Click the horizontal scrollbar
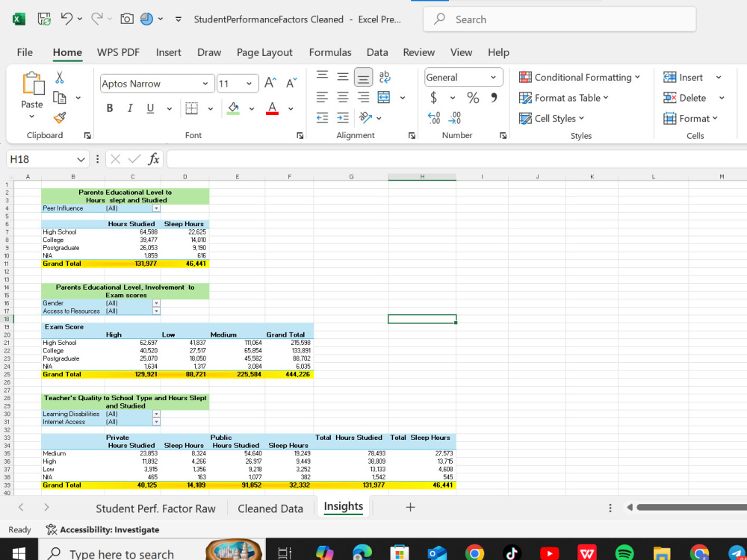 (691, 508)
